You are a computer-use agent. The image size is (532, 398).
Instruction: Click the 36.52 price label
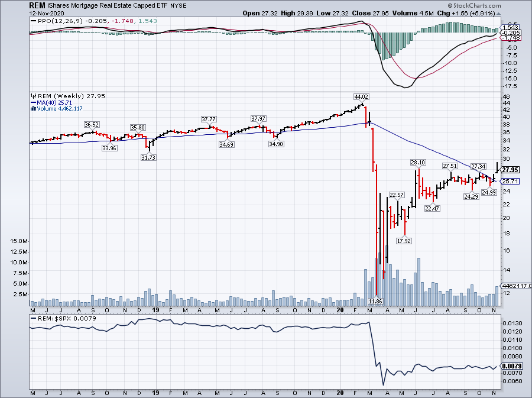coord(92,125)
